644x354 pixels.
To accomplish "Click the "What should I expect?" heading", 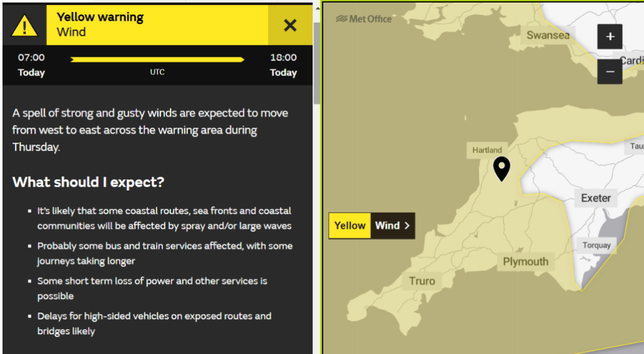I will 88,182.
